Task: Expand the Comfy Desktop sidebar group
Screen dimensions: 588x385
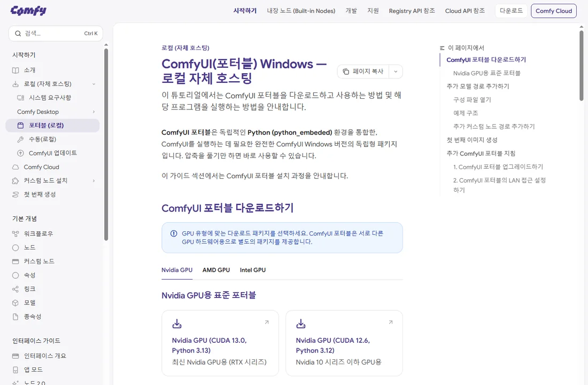Action: tap(94, 112)
